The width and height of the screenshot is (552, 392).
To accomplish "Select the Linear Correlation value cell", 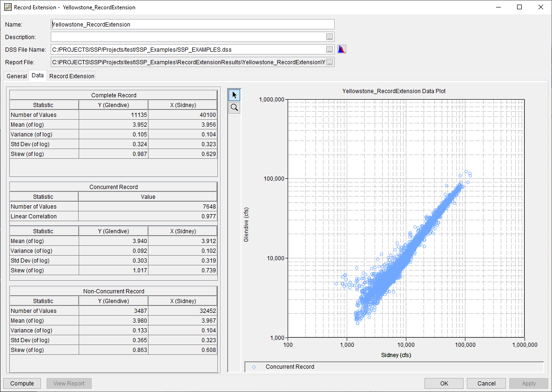I will [148, 216].
